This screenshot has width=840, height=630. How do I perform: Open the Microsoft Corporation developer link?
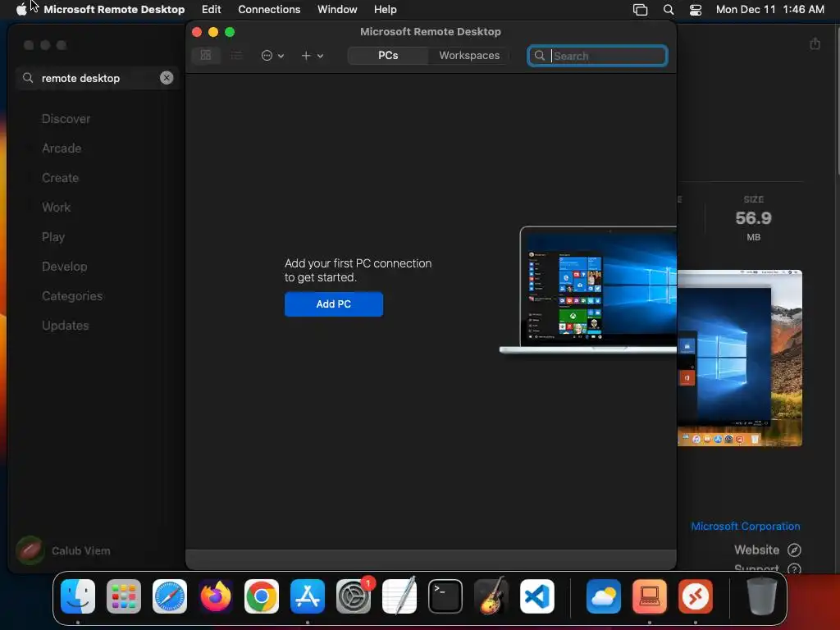[745, 526]
